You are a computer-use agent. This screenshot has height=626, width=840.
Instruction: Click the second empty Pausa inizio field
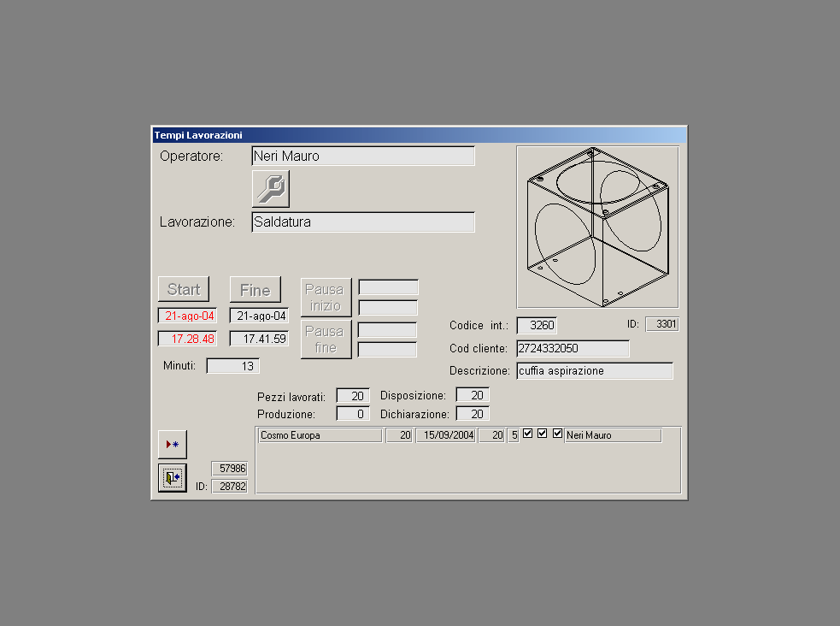pos(389,308)
